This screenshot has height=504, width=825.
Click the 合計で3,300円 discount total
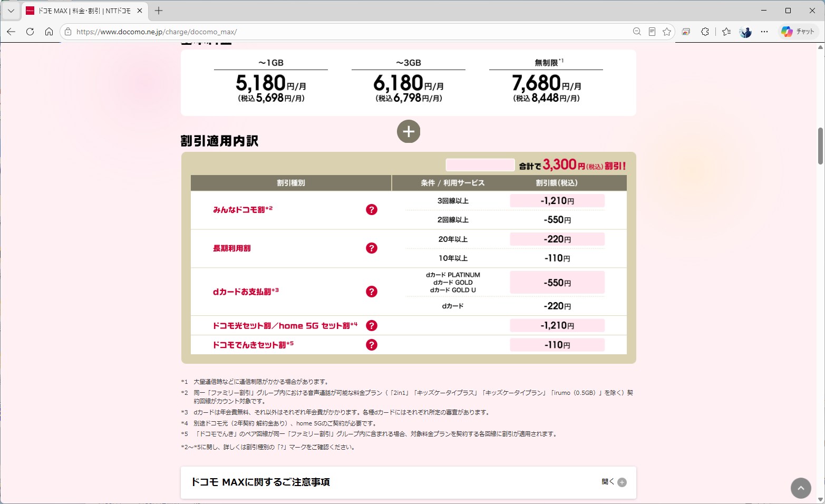[572, 165]
